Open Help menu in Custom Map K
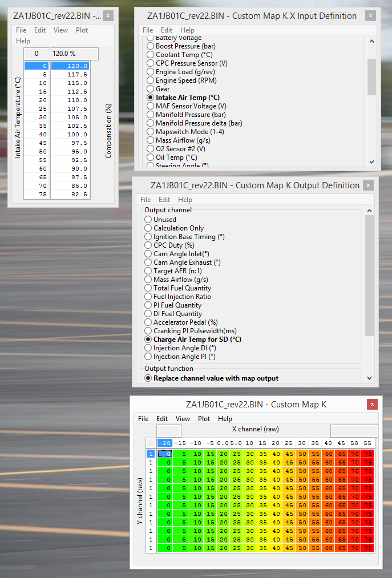The image size is (392, 578). tap(225, 419)
